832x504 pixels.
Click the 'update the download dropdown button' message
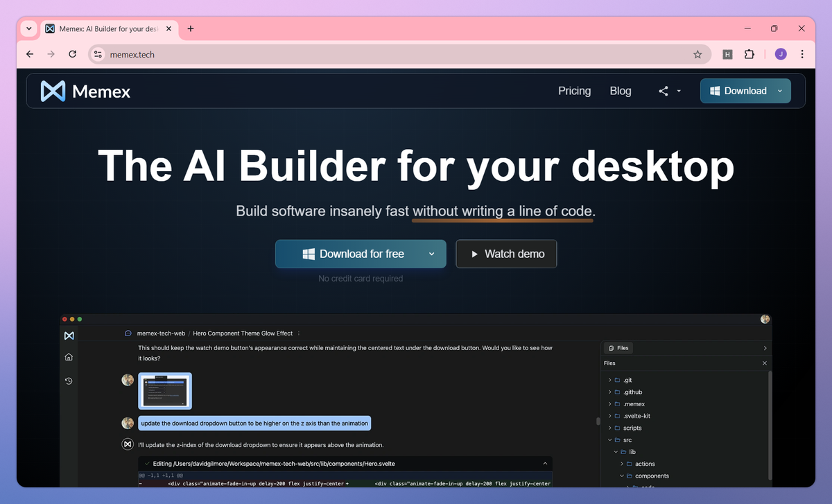click(254, 423)
